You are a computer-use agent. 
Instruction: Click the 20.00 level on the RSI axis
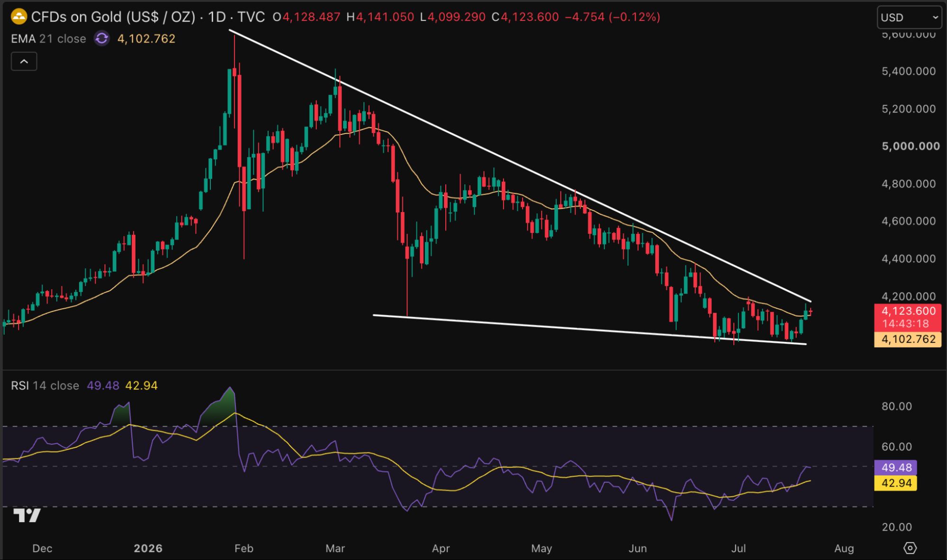[x=897, y=527]
